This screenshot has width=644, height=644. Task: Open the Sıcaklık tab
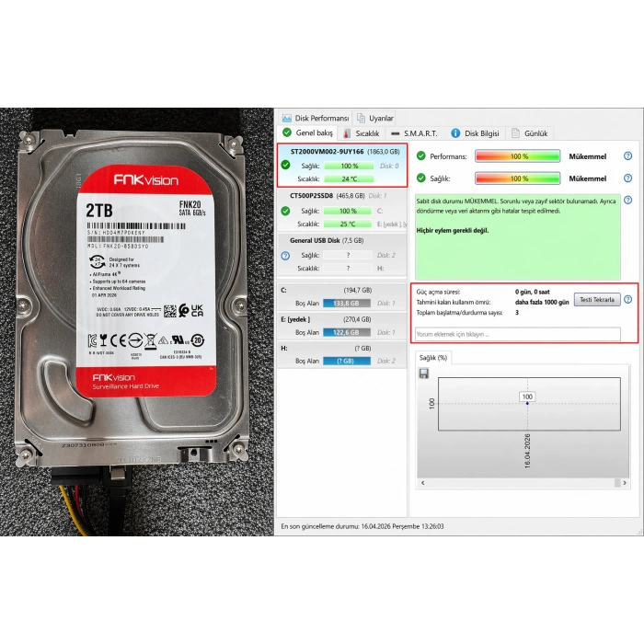click(x=362, y=133)
